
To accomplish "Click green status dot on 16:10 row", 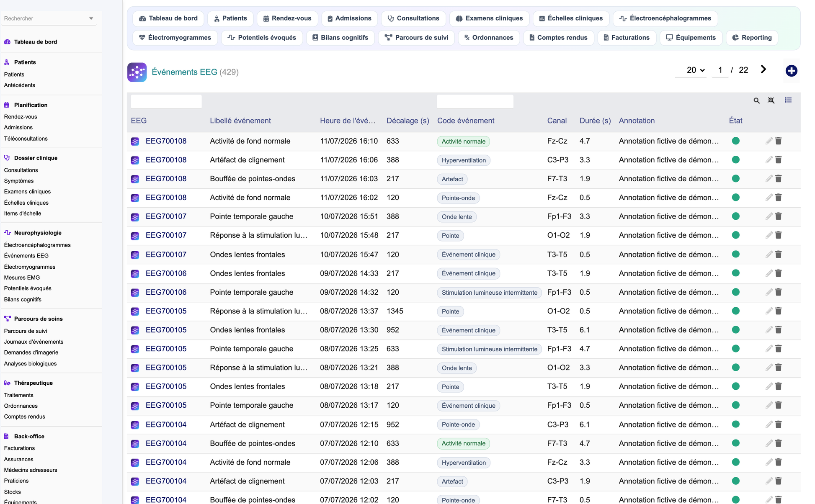I will click(735, 141).
